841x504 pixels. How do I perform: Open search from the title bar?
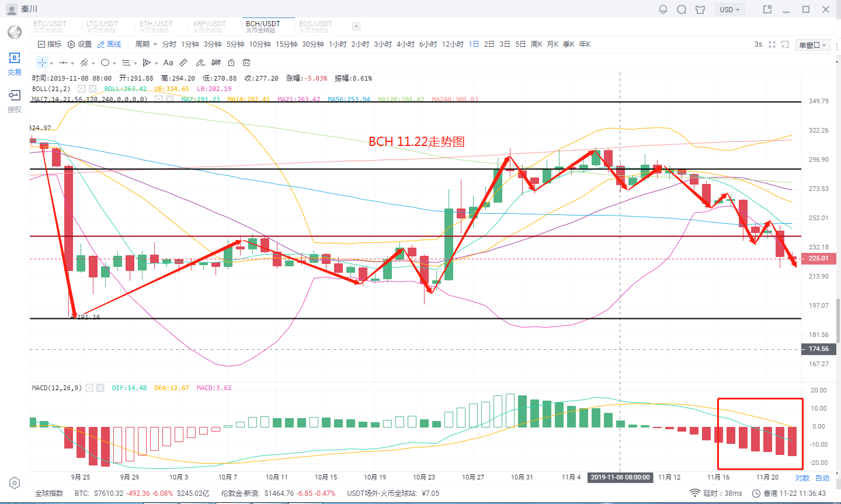(x=682, y=9)
